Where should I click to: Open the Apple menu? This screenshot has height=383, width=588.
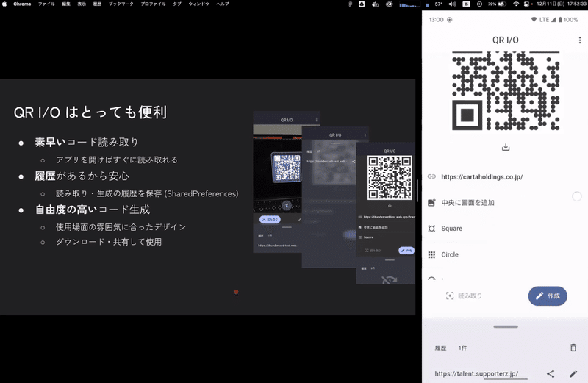[x=5, y=4]
